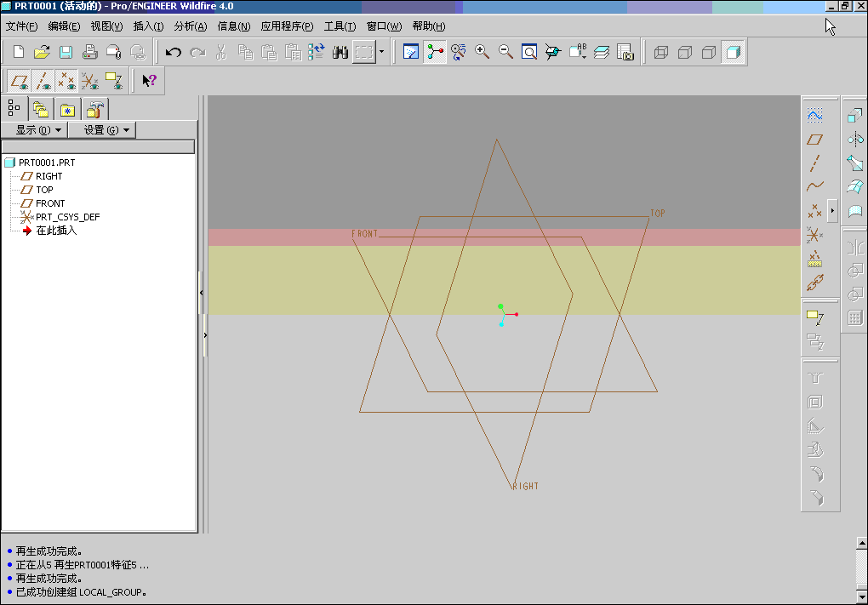Toggle datum axes display
Viewport: 868px width, 605px height.
[x=43, y=81]
